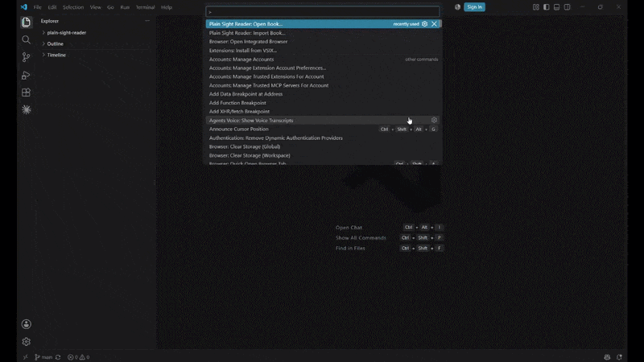Click the VS Code logo icon
The image size is (644, 362).
[x=24, y=7]
